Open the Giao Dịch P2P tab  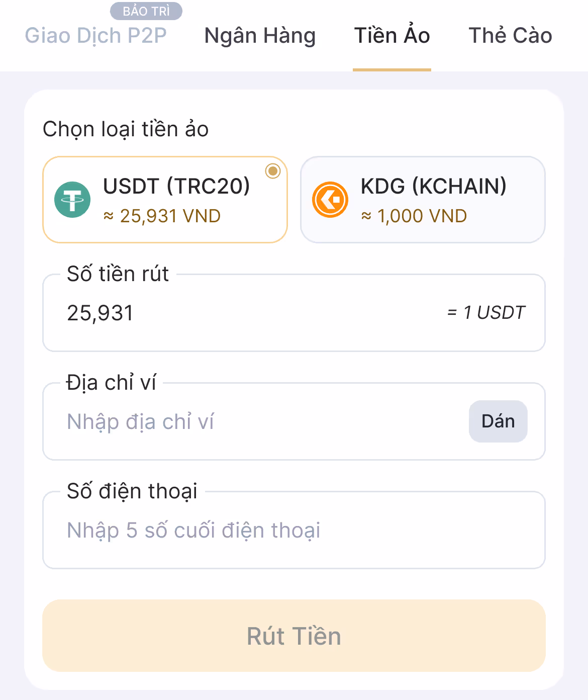95,36
